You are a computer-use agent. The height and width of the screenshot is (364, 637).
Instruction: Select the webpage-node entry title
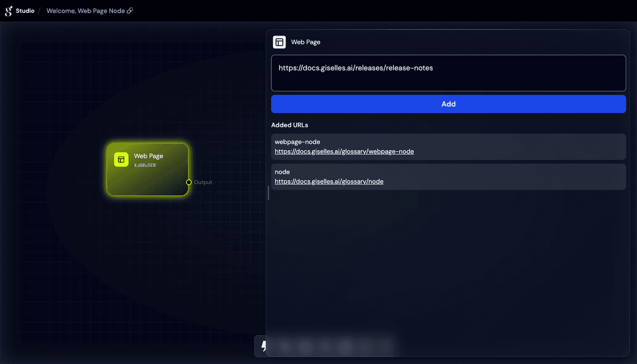pos(297,142)
